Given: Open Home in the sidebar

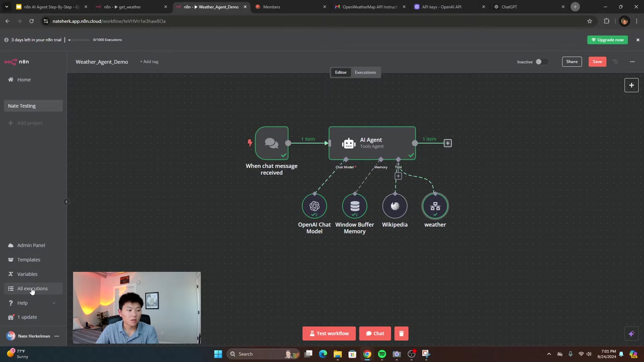Looking at the screenshot, I should (33, 80).
